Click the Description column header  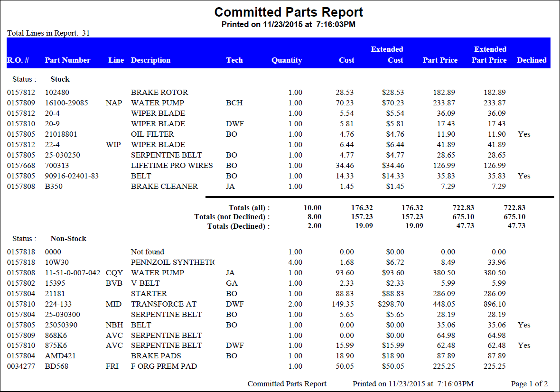(x=151, y=60)
